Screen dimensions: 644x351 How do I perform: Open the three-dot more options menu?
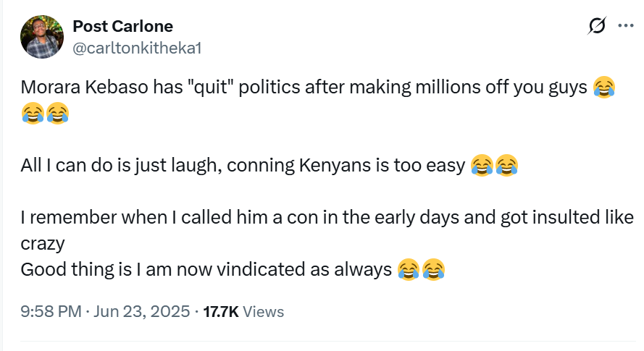[x=625, y=26]
